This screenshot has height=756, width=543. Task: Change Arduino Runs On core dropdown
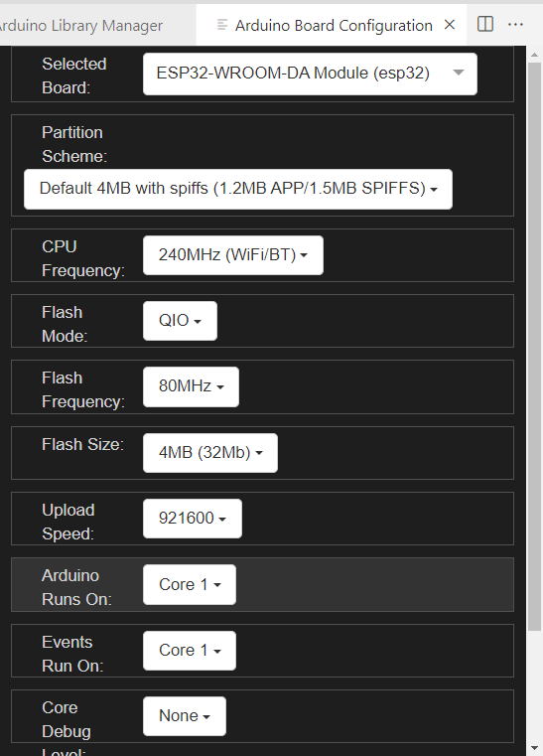point(190,584)
